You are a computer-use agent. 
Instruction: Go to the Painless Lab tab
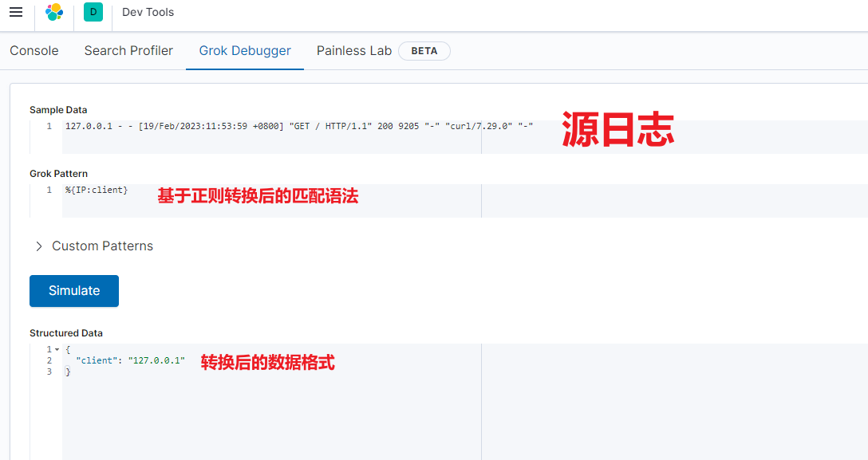coord(354,50)
